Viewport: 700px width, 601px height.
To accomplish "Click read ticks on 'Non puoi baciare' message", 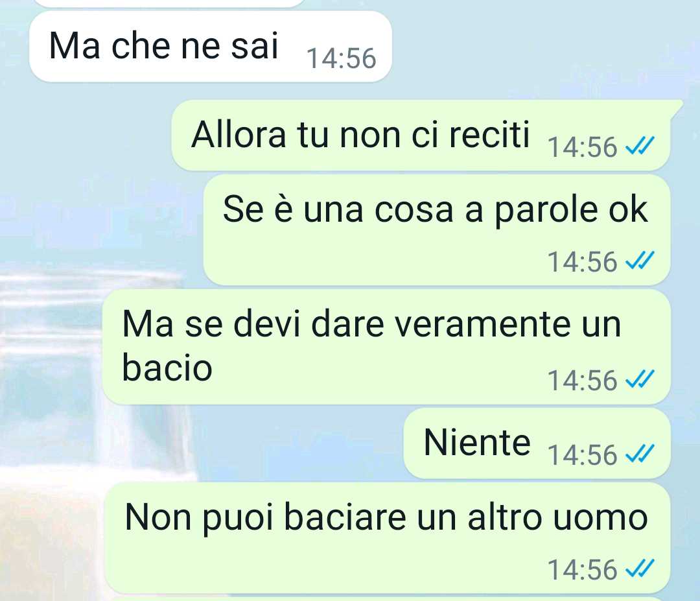I will pyautogui.click(x=640, y=569).
